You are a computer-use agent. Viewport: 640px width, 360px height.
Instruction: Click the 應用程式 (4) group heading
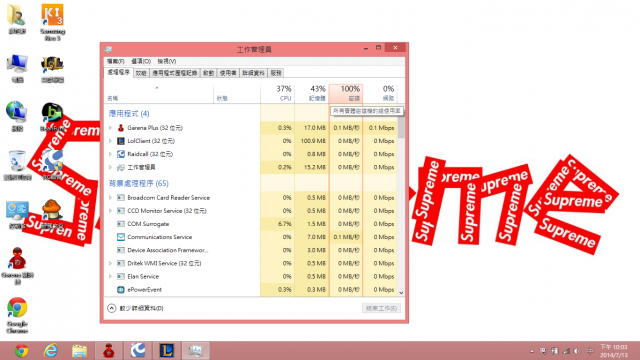point(129,113)
